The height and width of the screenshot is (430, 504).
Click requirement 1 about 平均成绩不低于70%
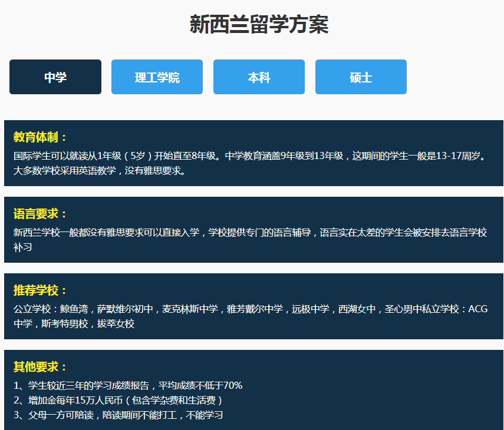128,385
